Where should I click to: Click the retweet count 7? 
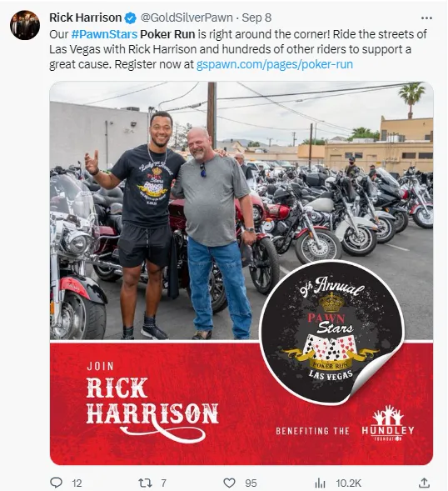163,483
